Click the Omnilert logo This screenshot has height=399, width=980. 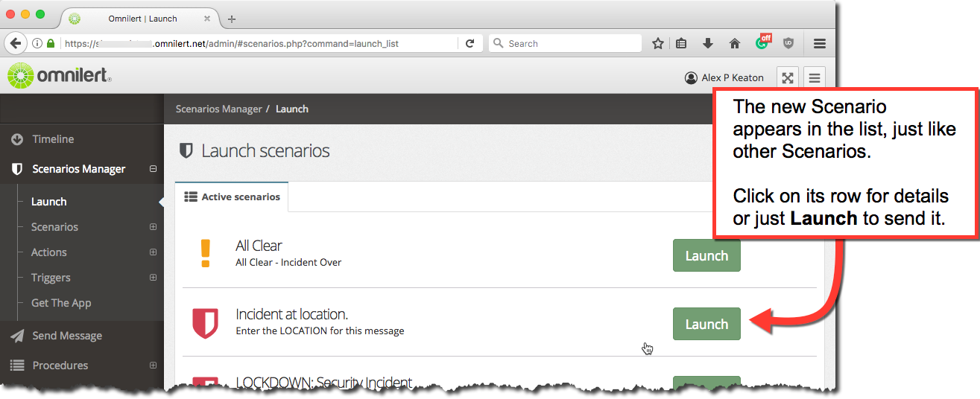point(59,76)
